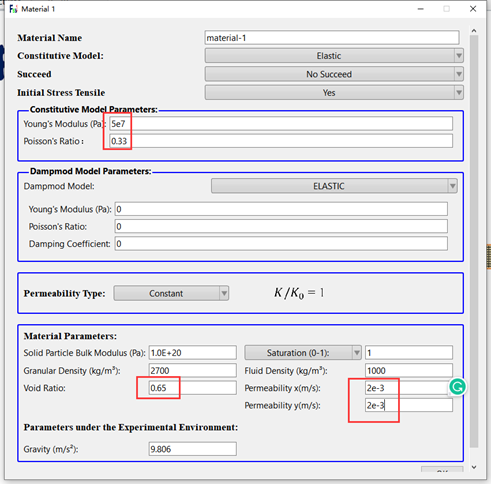Open the Saturation (0-1) combo box

click(303, 353)
